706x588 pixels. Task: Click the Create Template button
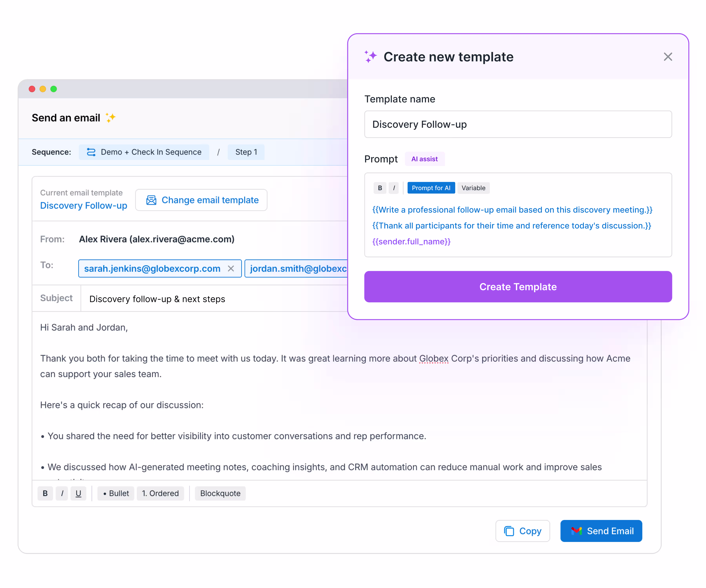pyautogui.click(x=518, y=287)
